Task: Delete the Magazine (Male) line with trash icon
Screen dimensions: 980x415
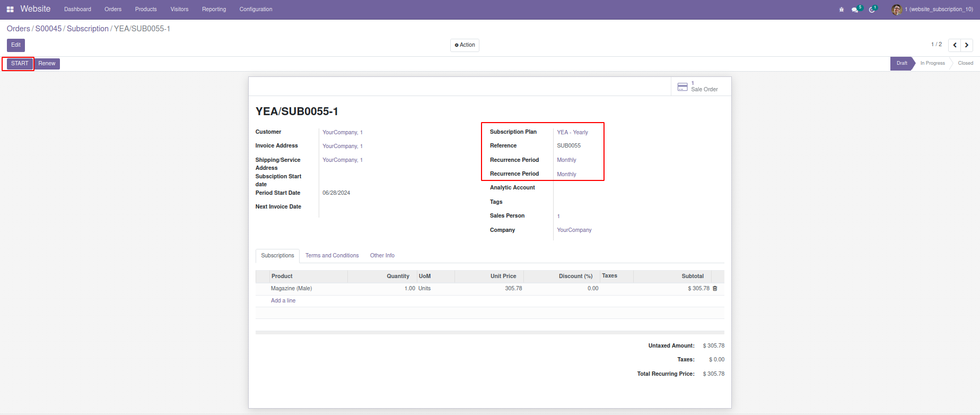Action: click(x=715, y=289)
